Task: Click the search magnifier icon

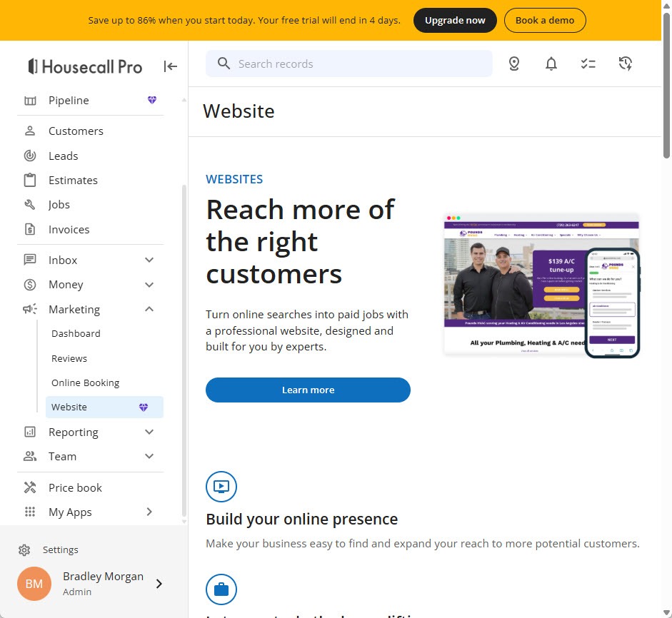Action: (224, 64)
